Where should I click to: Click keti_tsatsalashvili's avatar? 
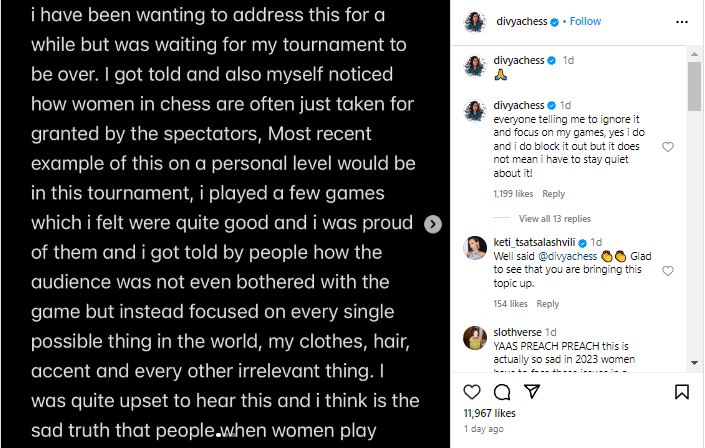476,247
